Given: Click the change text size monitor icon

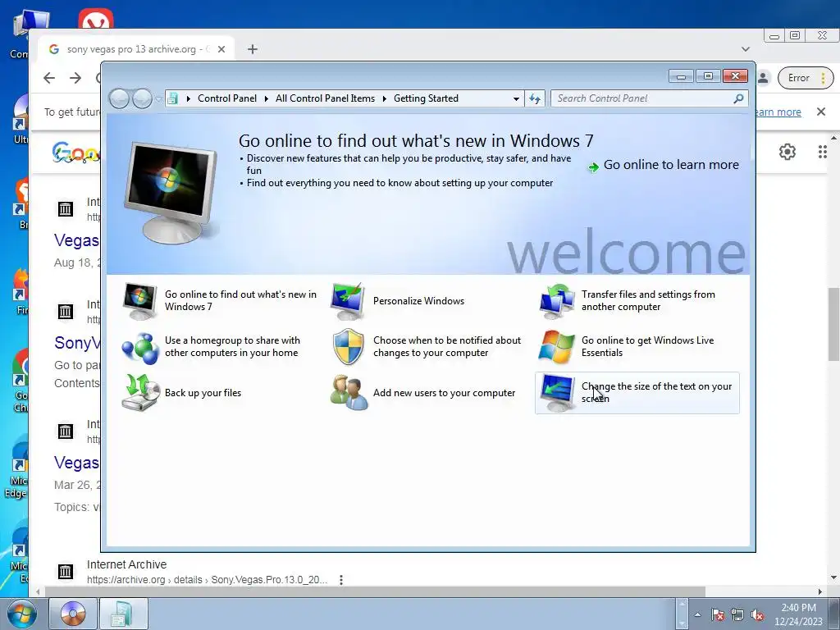Looking at the screenshot, I should click(557, 393).
